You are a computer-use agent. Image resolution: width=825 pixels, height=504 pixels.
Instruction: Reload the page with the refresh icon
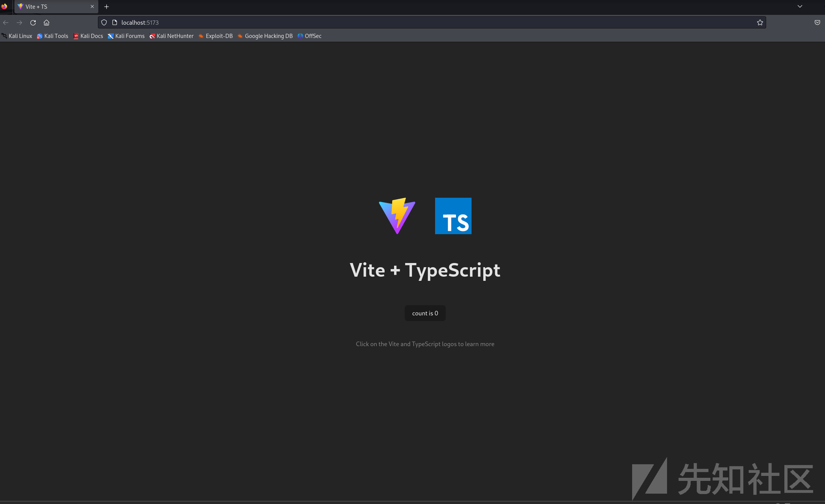pyautogui.click(x=33, y=23)
